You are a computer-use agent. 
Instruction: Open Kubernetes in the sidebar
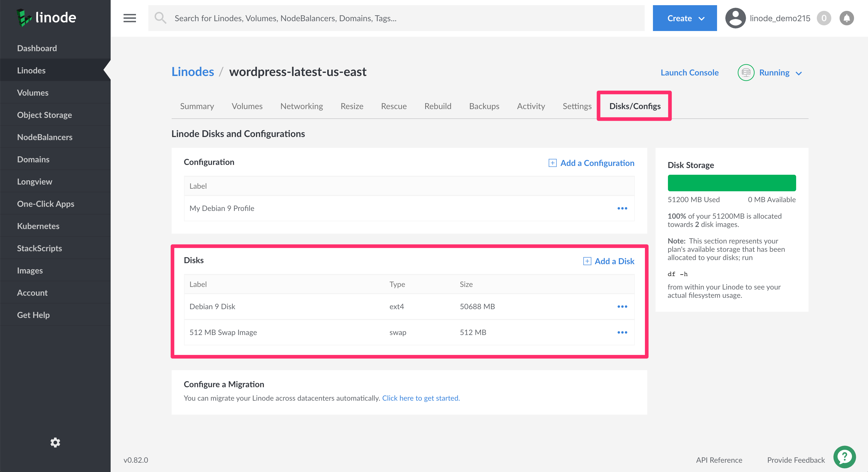tap(38, 226)
